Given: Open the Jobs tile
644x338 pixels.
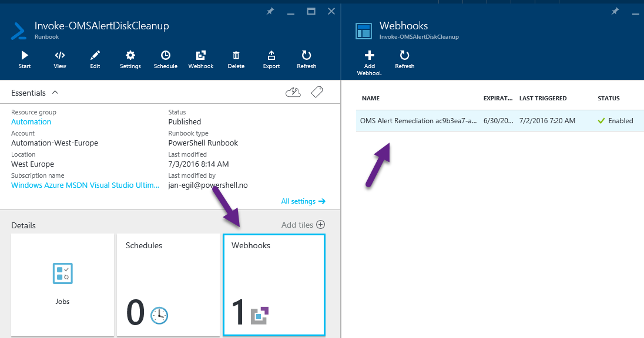Looking at the screenshot, I should click(x=62, y=285).
